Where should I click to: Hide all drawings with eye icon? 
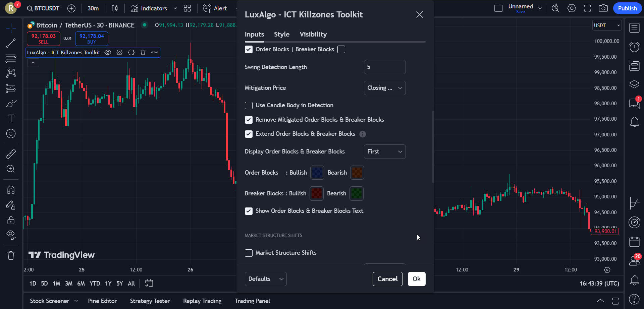[x=11, y=235]
